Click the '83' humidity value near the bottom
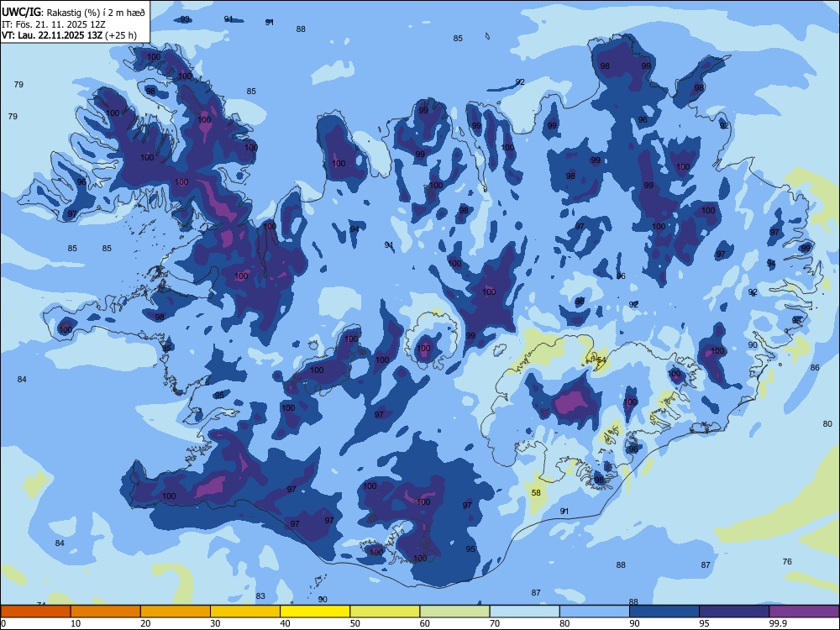This screenshot has height=630, width=840. [x=260, y=596]
